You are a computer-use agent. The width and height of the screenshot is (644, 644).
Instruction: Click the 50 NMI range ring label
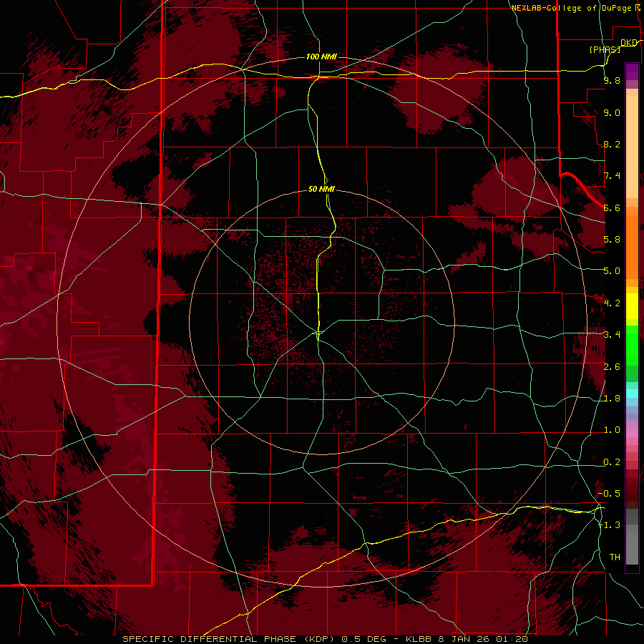pos(321,189)
